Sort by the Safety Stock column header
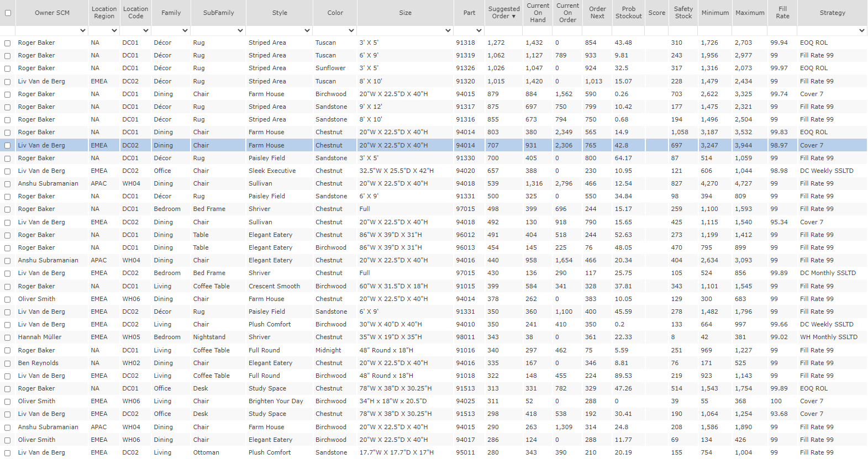Viewport: 868px width, 459px height. pyautogui.click(x=683, y=13)
